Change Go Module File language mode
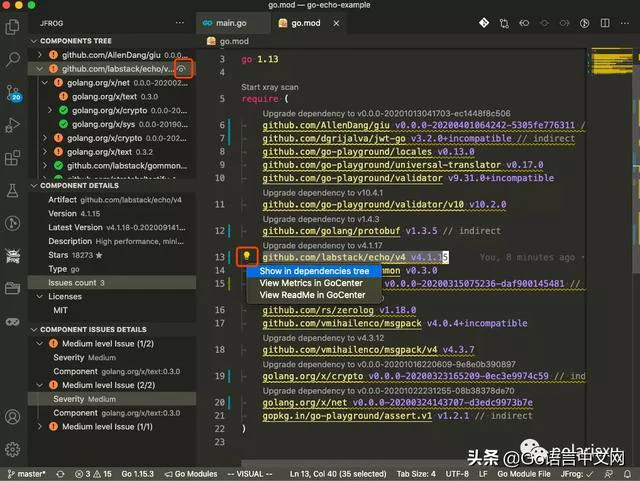The height and width of the screenshot is (481, 640). (524, 474)
